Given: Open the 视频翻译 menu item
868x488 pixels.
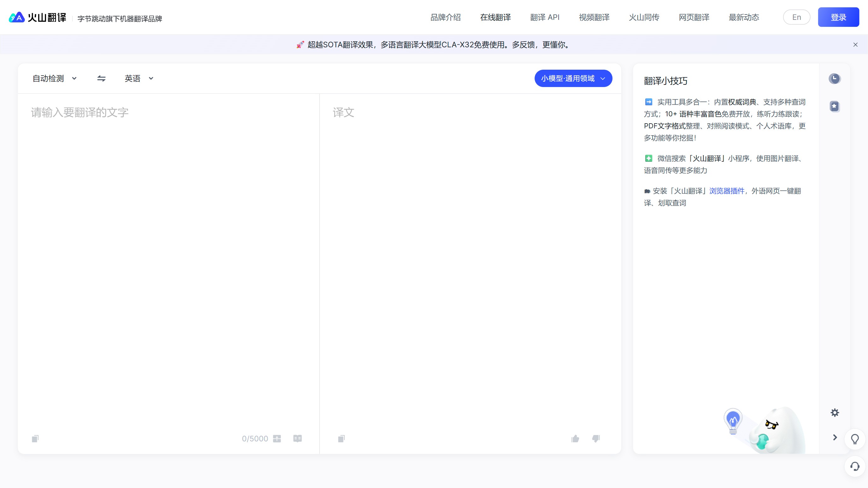Looking at the screenshot, I should (x=594, y=17).
